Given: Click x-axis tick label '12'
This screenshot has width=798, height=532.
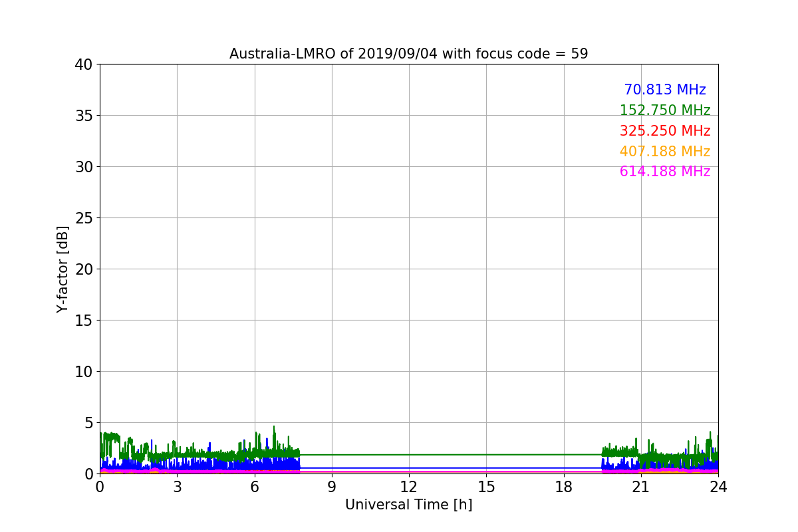Looking at the screenshot, I should coord(409,487).
